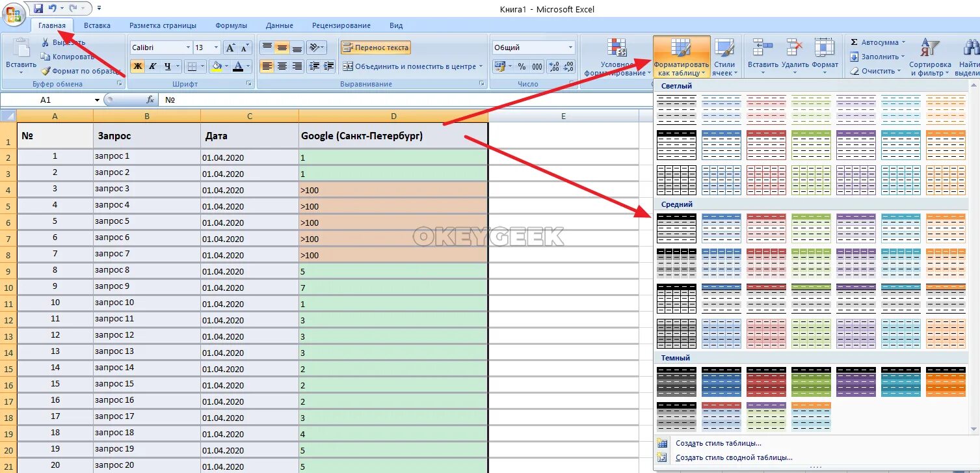Open Сортировка и фильтр menu
This screenshot has height=473, width=980.
(930, 57)
